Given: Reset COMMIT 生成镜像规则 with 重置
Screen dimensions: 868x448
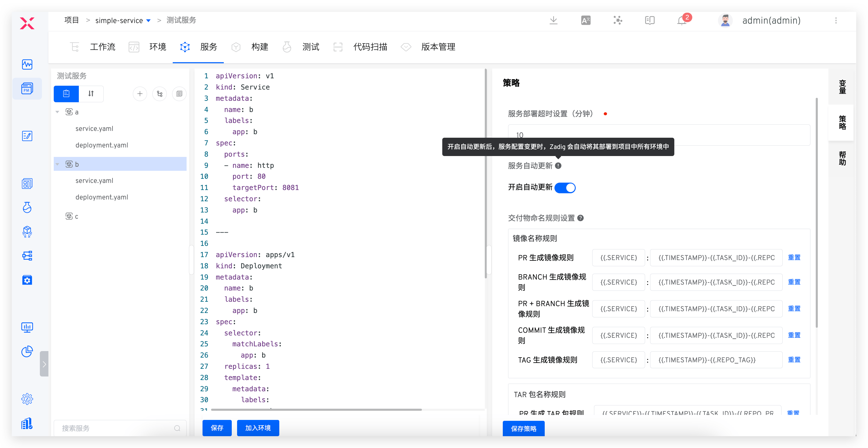Looking at the screenshot, I should (794, 335).
